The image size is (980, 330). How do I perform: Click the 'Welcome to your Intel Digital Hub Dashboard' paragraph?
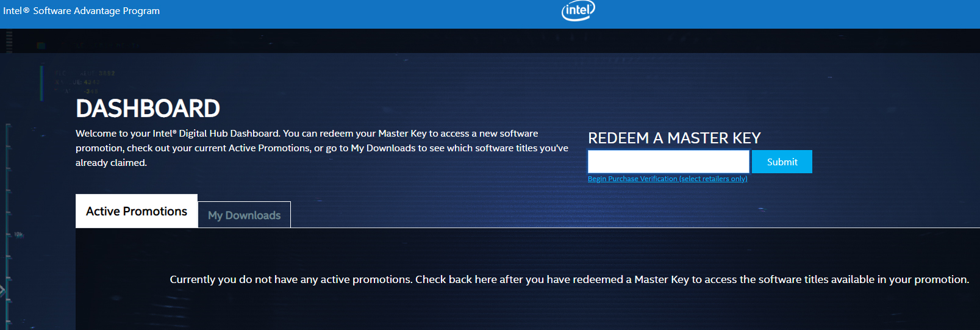pos(322,148)
